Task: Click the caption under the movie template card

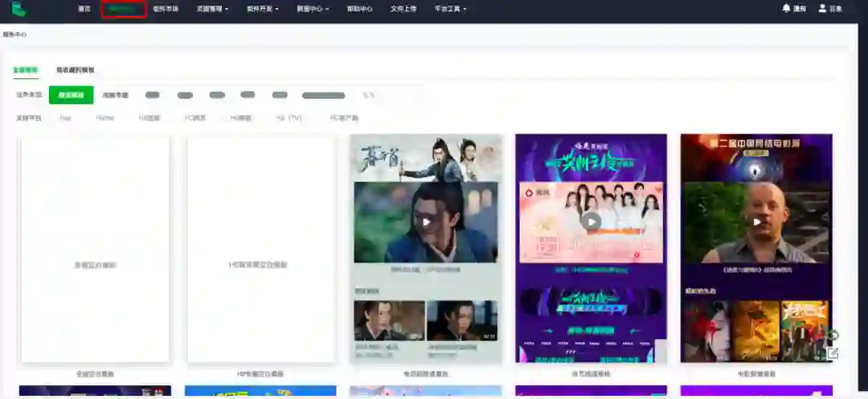Action: (757, 374)
